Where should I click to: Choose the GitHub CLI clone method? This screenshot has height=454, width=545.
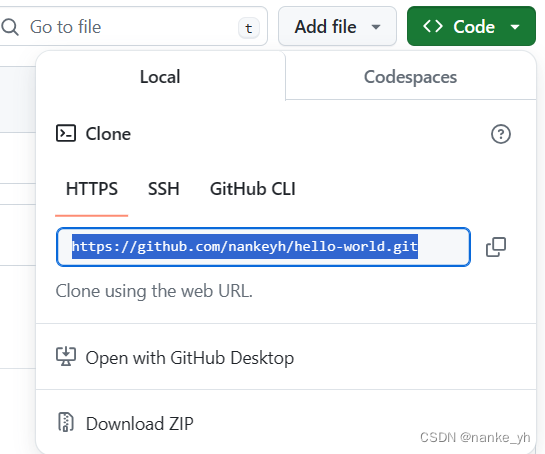coord(253,189)
